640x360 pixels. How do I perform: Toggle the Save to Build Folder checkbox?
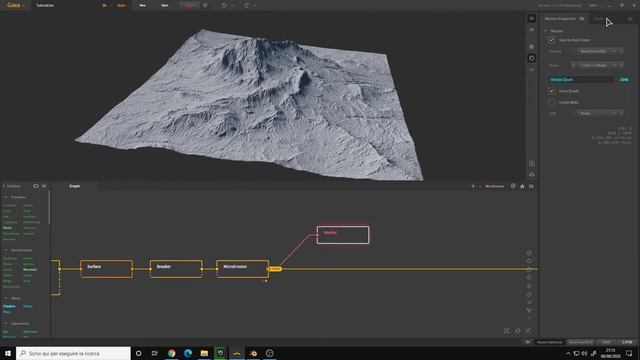point(551,40)
